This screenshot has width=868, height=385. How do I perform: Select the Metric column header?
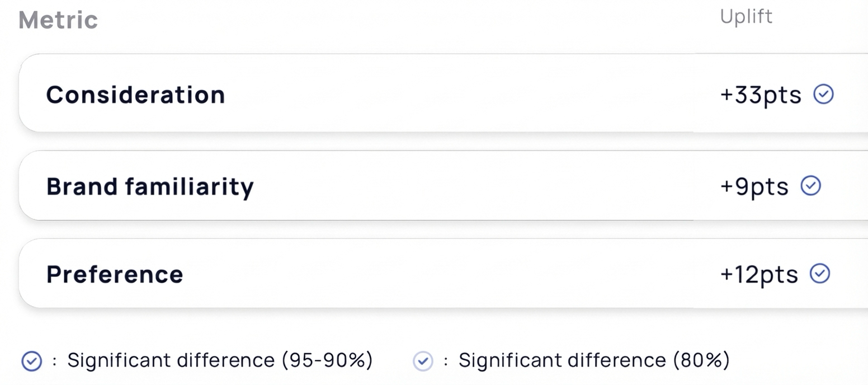pos(58,21)
